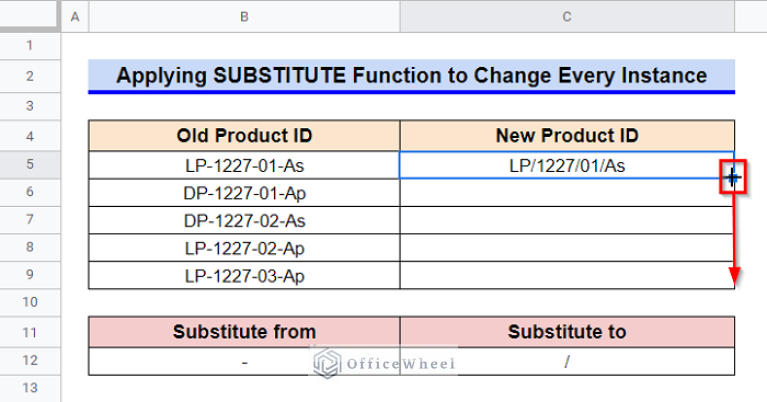Screen dimensions: 767x402
Task: Select the title cell about SUBSTITUTE Function
Action: coord(411,76)
